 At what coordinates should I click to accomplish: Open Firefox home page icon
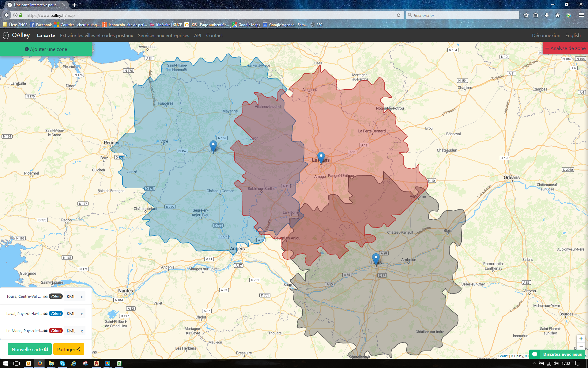pyautogui.click(x=558, y=15)
